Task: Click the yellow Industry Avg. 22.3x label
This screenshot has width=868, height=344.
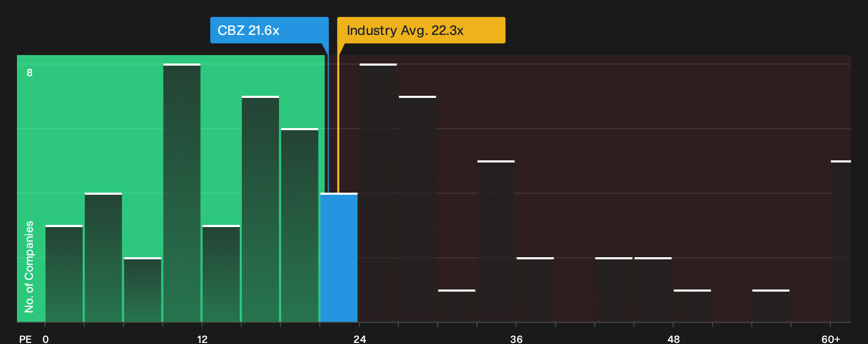Action: pyautogui.click(x=421, y=30)
